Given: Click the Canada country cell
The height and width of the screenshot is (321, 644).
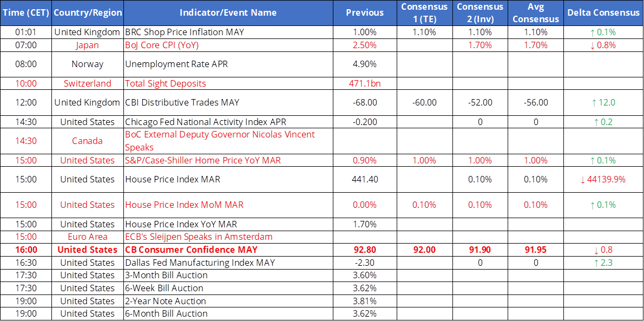Looking at the screenshot, I should pos(88,141).
